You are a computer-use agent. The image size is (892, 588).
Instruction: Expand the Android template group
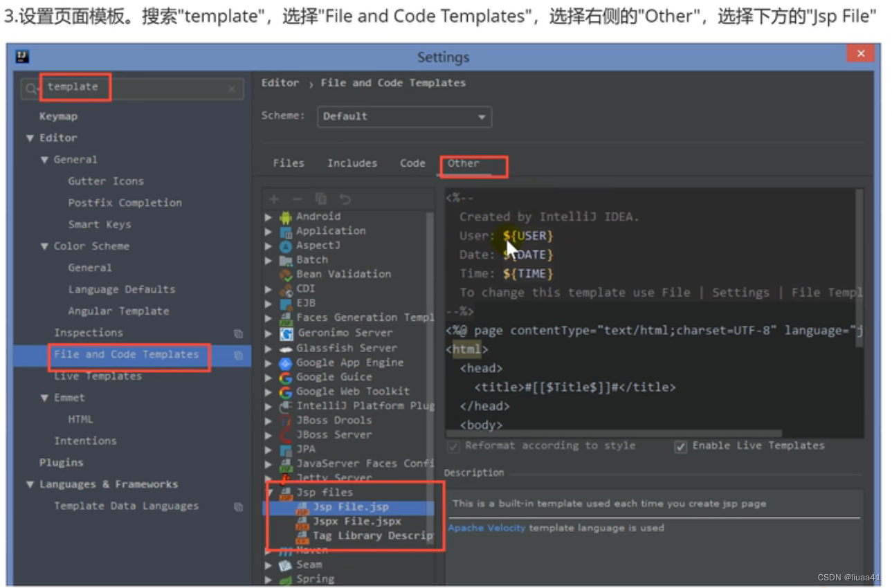[x=268, y=217]
